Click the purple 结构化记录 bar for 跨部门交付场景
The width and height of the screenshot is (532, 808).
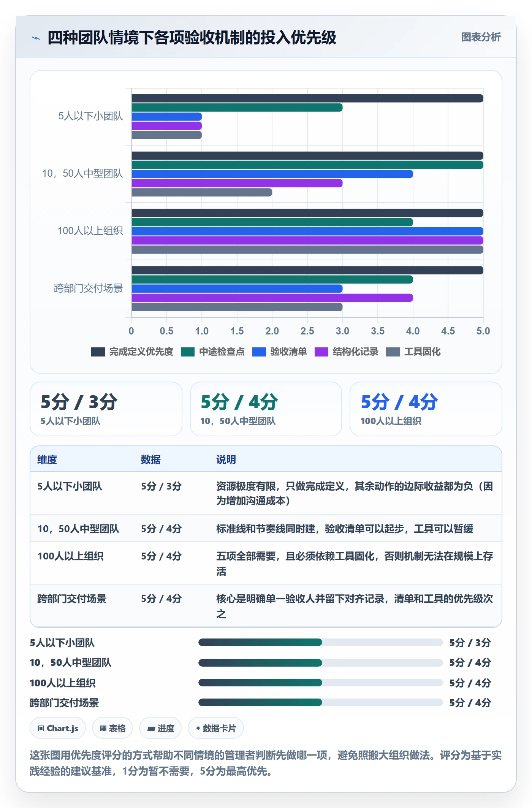coord(272,298)
